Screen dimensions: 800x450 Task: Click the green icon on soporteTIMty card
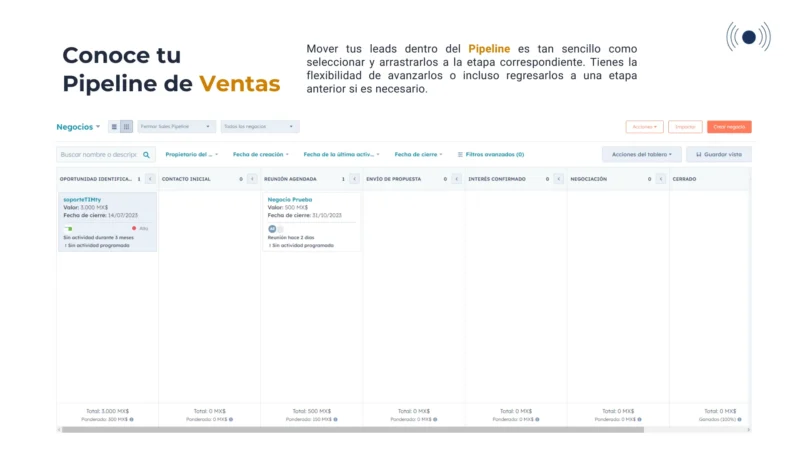coord(68,229)
